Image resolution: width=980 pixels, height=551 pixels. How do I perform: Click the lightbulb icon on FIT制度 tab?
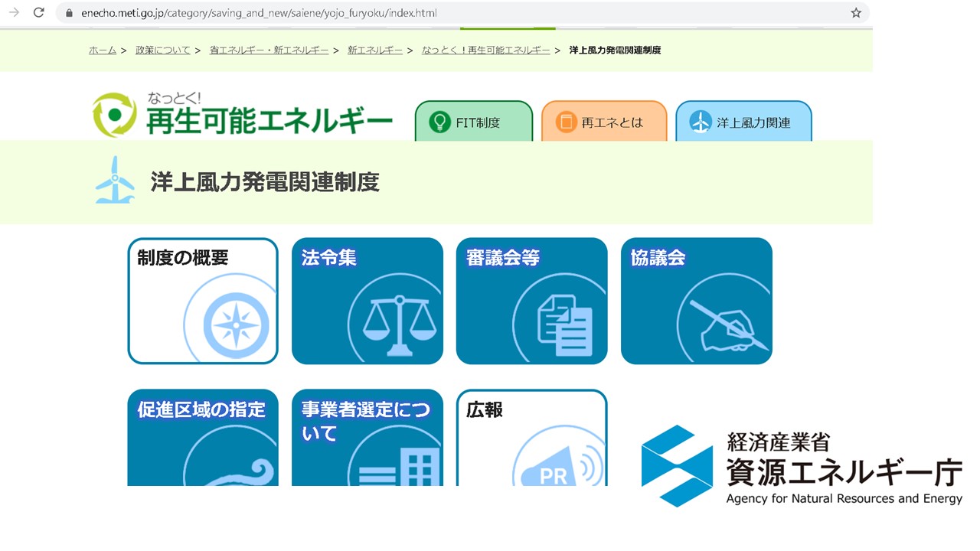coord(439,122)
